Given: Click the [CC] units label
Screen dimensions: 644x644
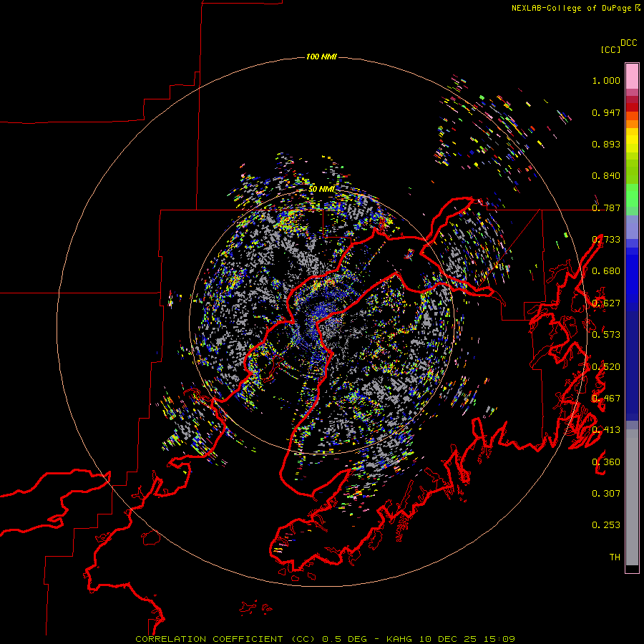Looking at the screenshot, I should (x=611, y=49).
